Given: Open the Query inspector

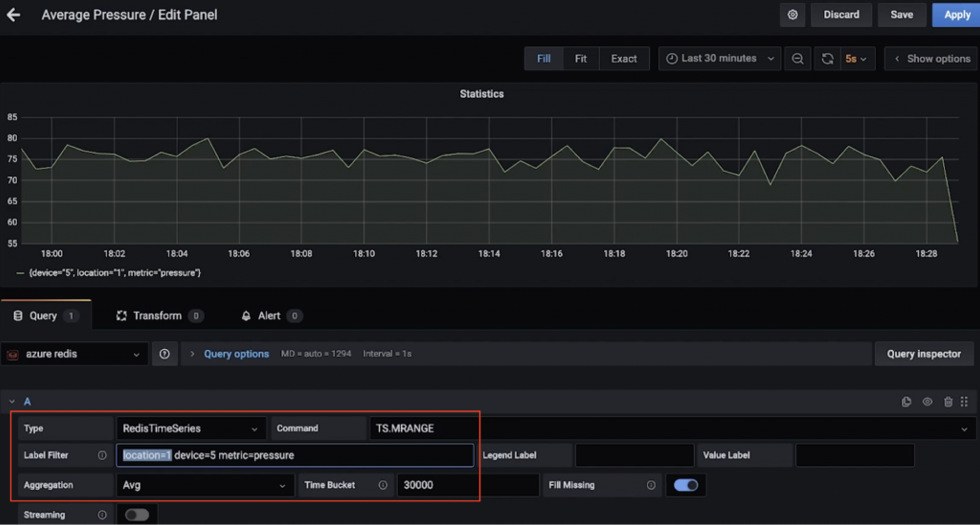Looking at the screenshot, I should tap(924, 354).
